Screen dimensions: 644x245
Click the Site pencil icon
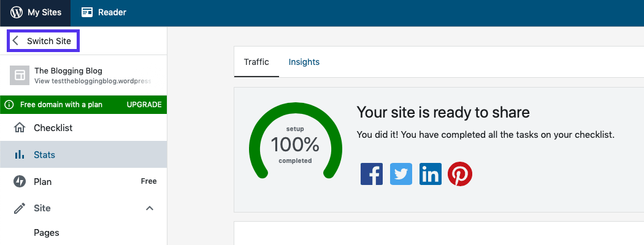coord(20,209)
